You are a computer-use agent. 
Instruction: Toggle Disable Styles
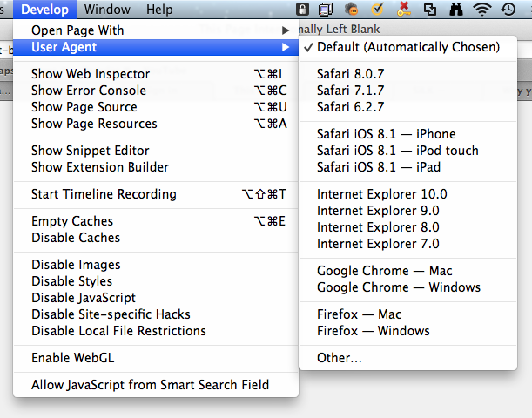coord(156,281)
